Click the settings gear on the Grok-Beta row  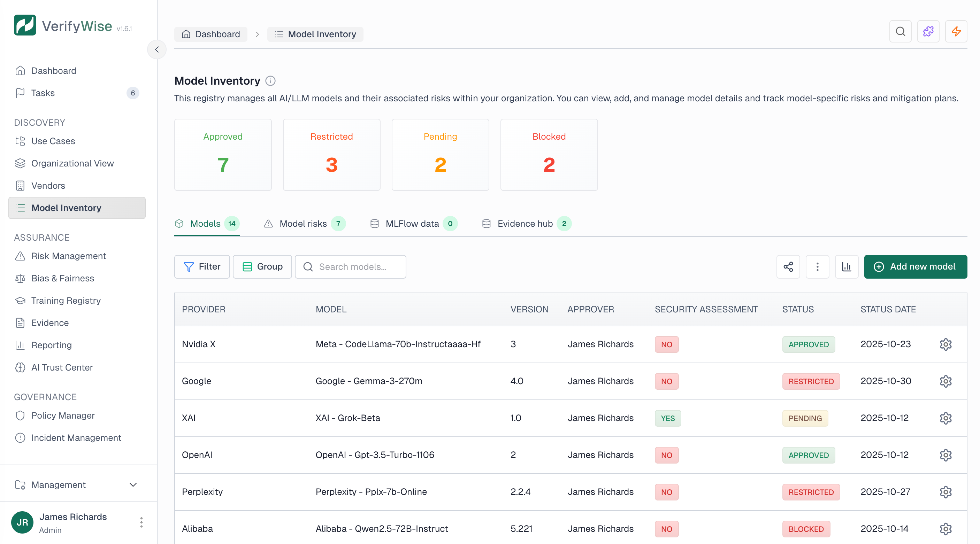click(x=946, y=418)
